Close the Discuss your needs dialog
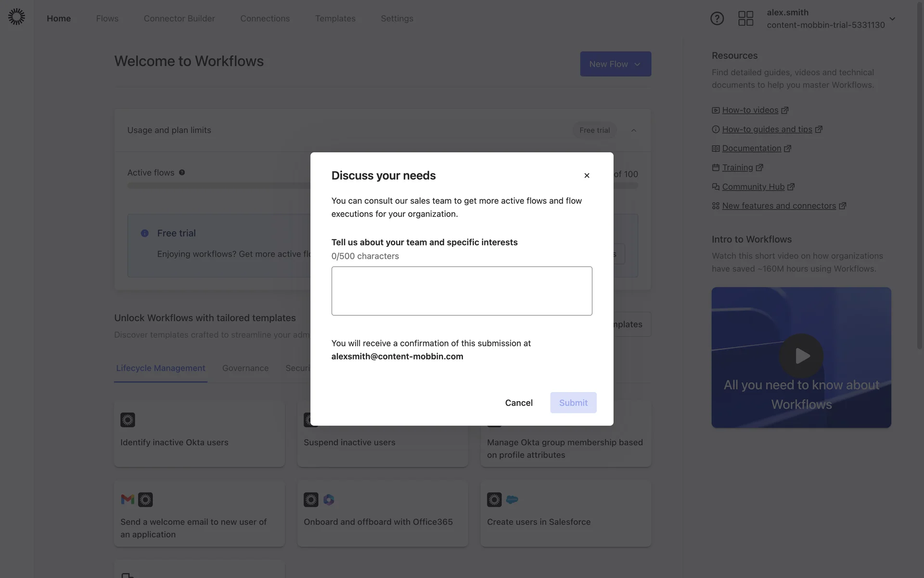Screen dimensions: 924x578 click(587, 175)
